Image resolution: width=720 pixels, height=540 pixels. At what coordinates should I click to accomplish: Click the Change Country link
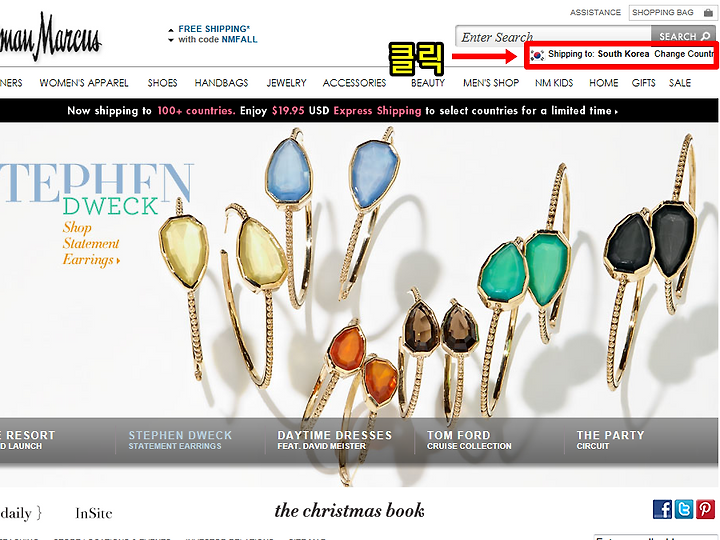pos(685,54)
